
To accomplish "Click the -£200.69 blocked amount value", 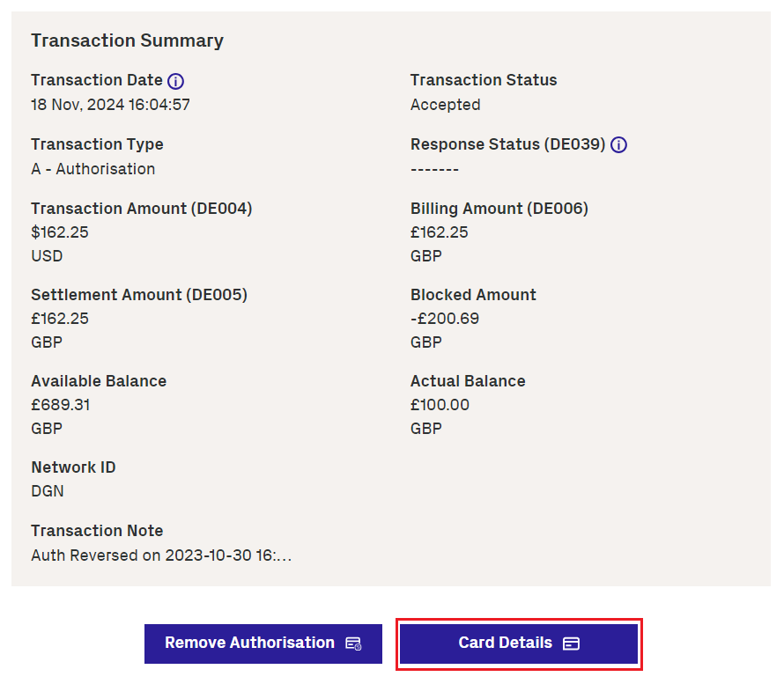I will click(445, 319).
